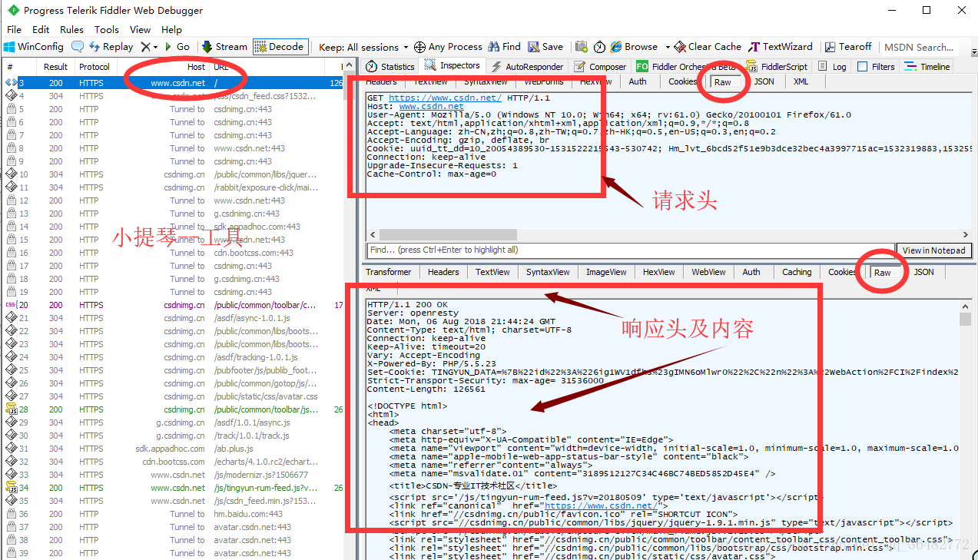Launch Browse from the toolbar

tap(635, 47)
